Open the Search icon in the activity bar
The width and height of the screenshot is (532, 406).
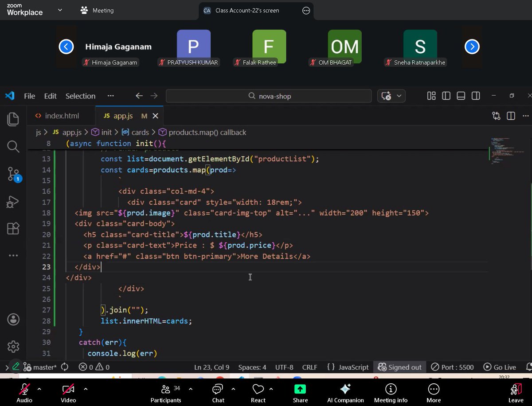(13, 146)
